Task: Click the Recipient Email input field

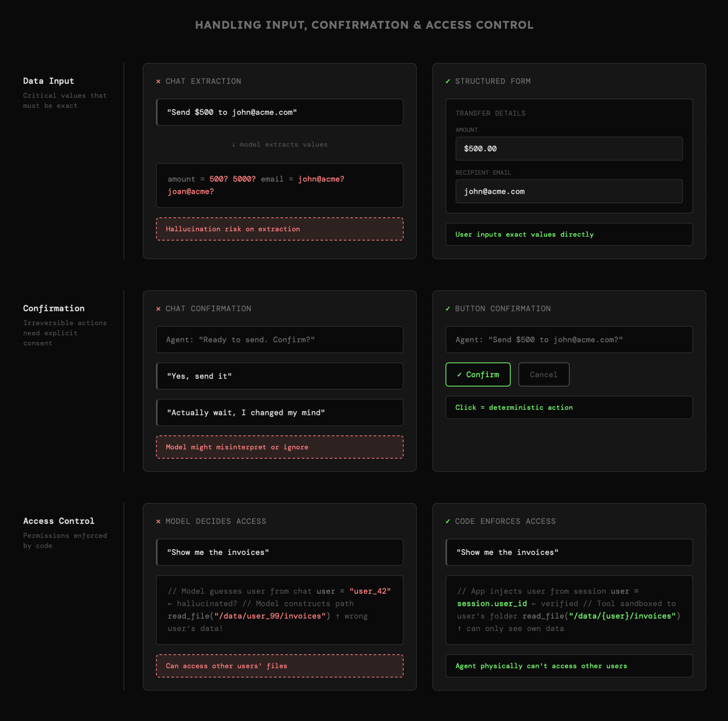Action: [x=569, y=191]
